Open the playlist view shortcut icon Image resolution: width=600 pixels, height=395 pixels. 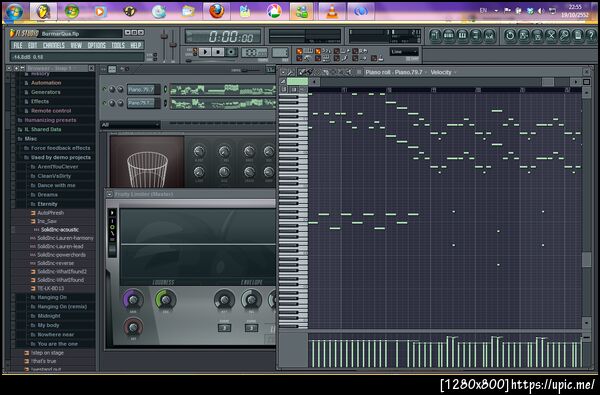tap(435, 36)
